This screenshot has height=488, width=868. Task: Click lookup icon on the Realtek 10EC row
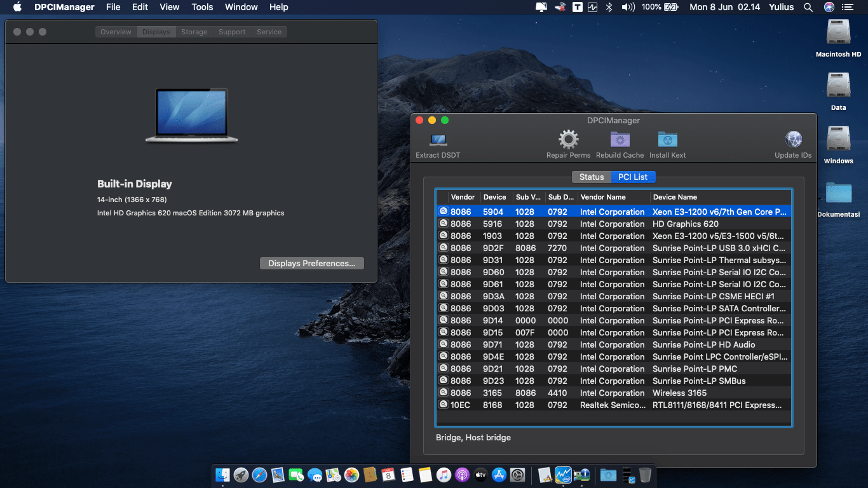click(444, 405)
